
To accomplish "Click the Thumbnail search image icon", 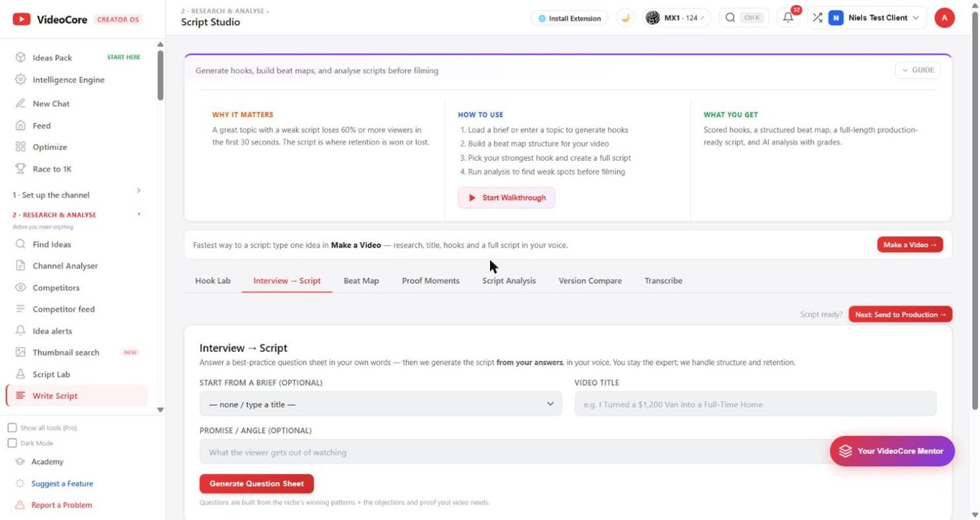I will click(x=20, y=352).
